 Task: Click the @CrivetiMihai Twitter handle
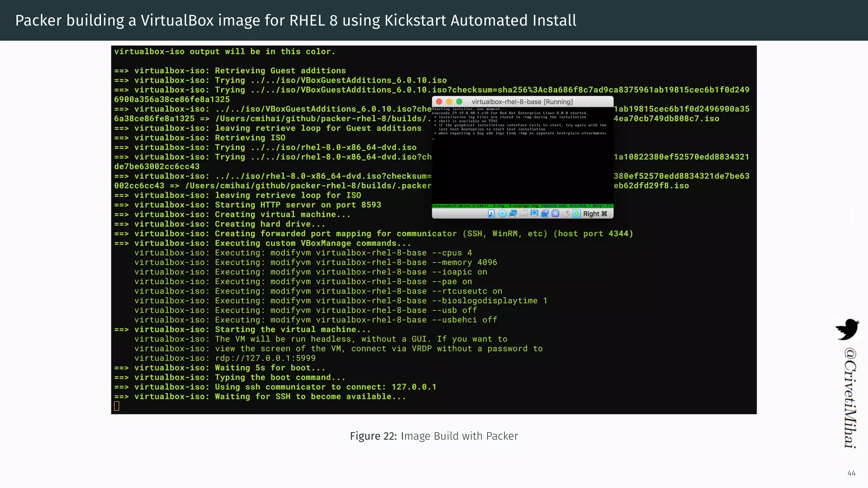point(850,398)
